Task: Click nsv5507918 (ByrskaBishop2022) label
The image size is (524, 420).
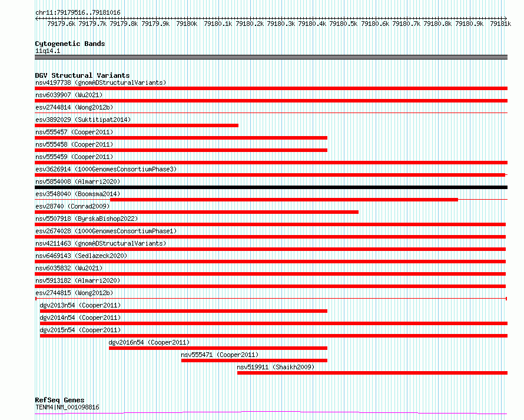Action: [x=87, y=219]
